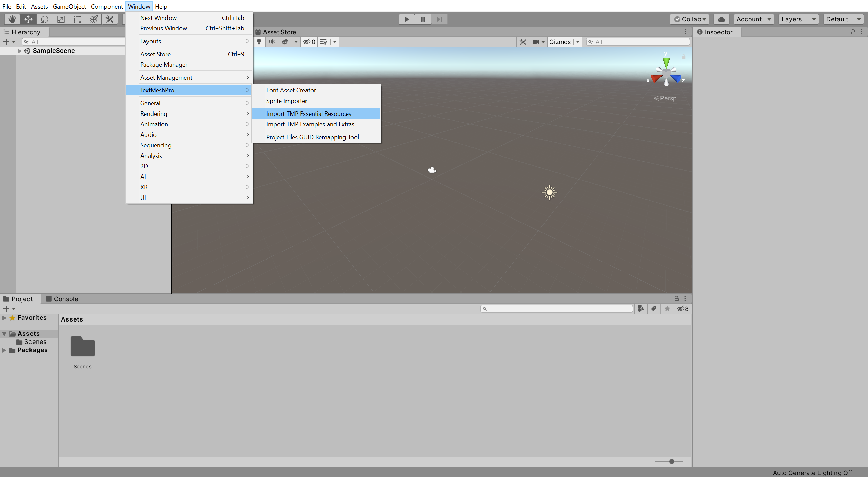Click the Collab button
This screenshot has width=868, height=477.
(689, 19)
